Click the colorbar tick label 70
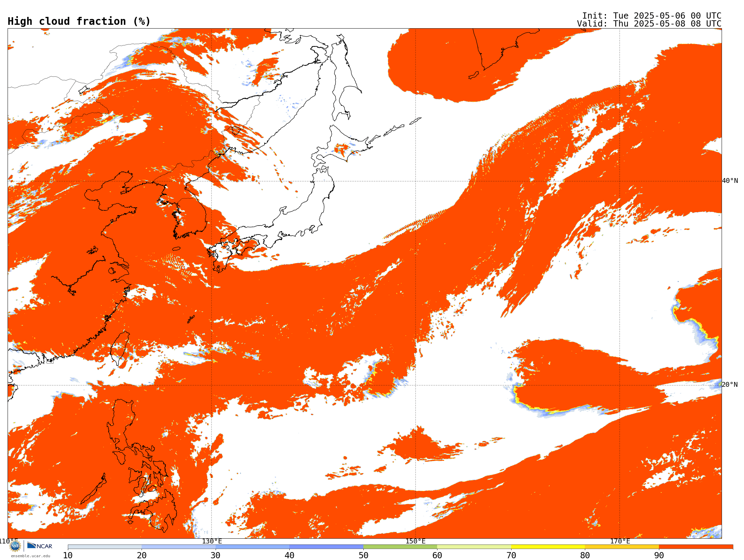This screenshot has width=744, height=560. pyautogui.click(x=511, y=556)
